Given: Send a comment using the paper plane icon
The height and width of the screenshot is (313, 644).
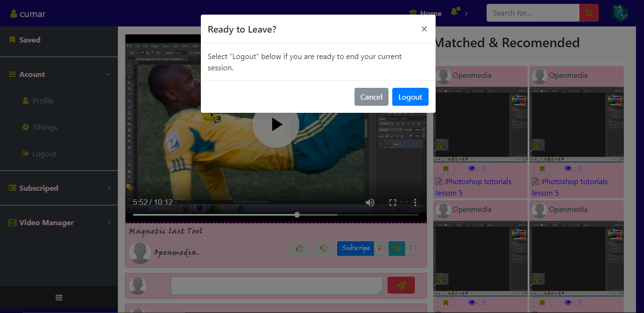Looking at the screenshot, I should (401, 285).
